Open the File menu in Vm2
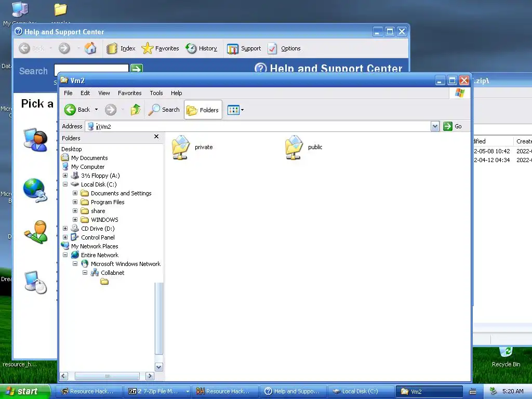The image size is (532, 399). 68,93
